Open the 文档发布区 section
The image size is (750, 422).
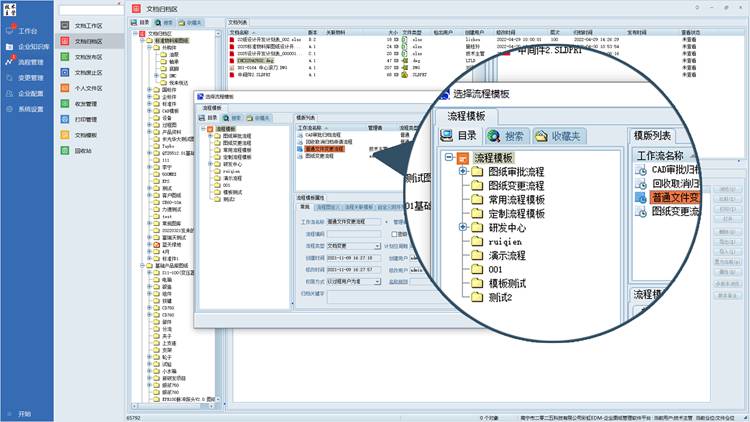pos(67,57)
